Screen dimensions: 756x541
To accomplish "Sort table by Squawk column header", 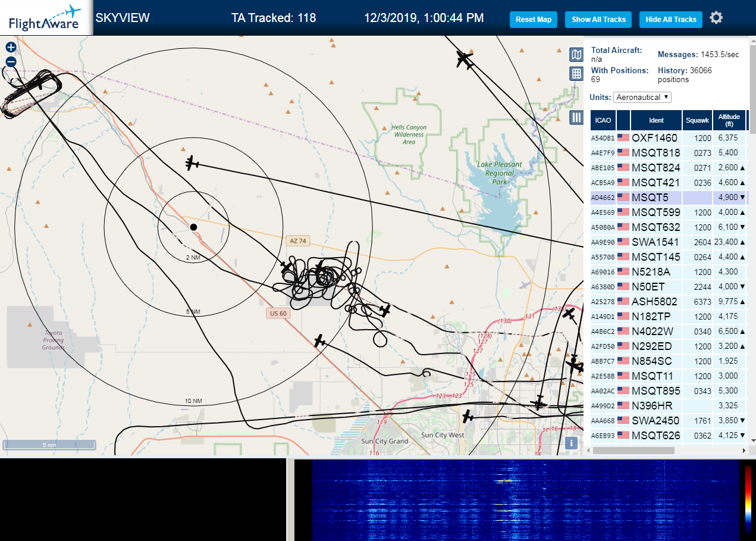I will 697,120.
